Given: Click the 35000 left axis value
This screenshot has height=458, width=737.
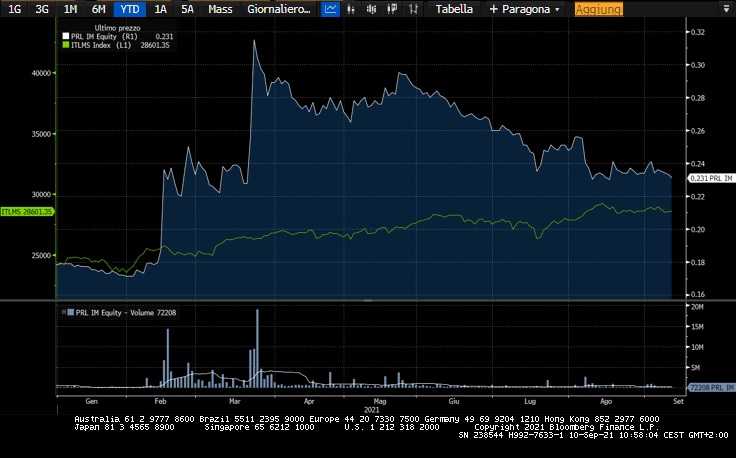Looking at the screenshot, I should tap(41, 134).
